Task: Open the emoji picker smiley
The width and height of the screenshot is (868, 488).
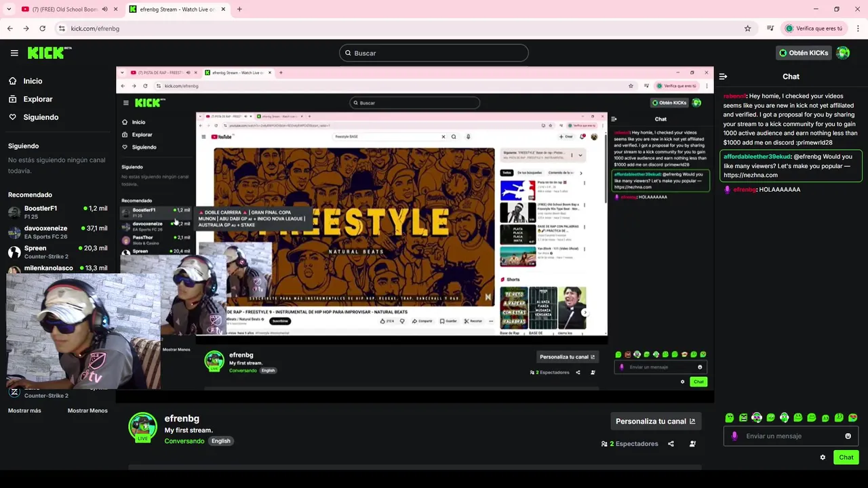Action: [x=848, y=436]
